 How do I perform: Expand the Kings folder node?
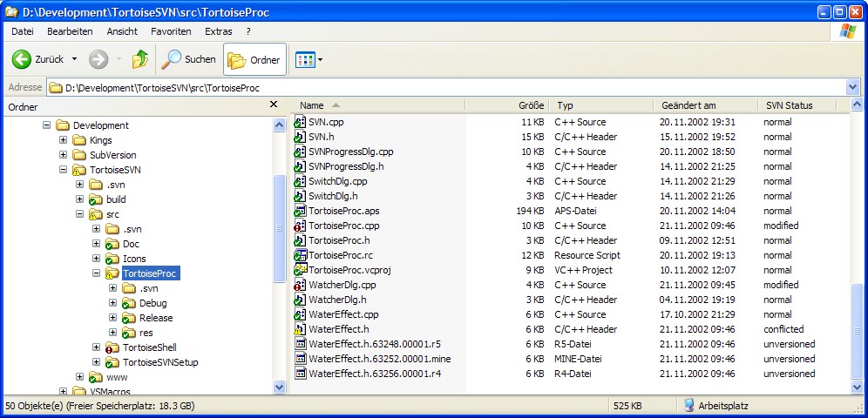coord(63,140)
